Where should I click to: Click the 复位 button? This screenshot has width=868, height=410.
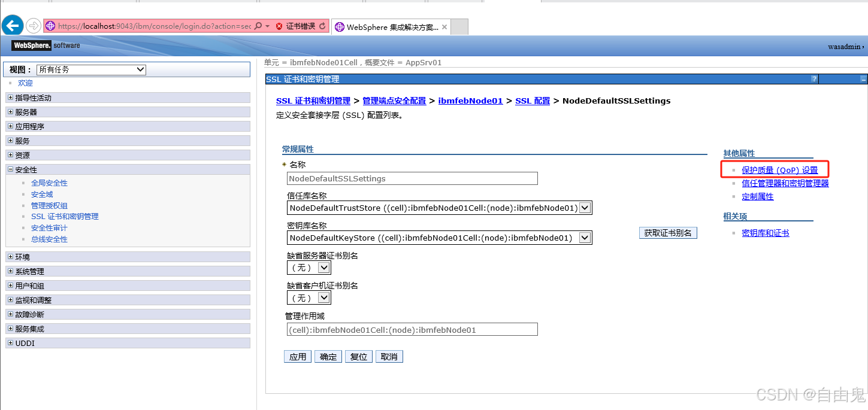[359, 357]
